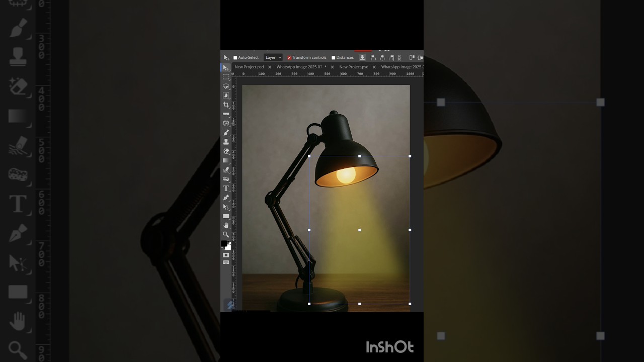Select the Smudge tool
644x362 pixels.
(x=226, y=170)
